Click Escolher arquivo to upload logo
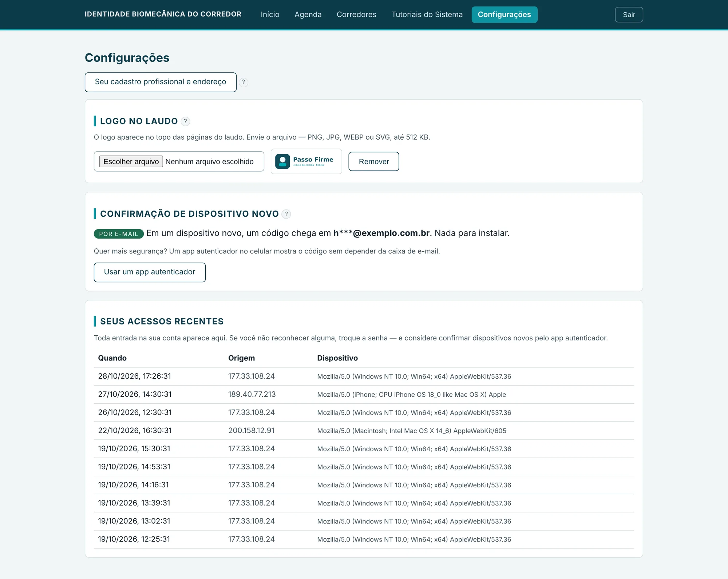 131,161
